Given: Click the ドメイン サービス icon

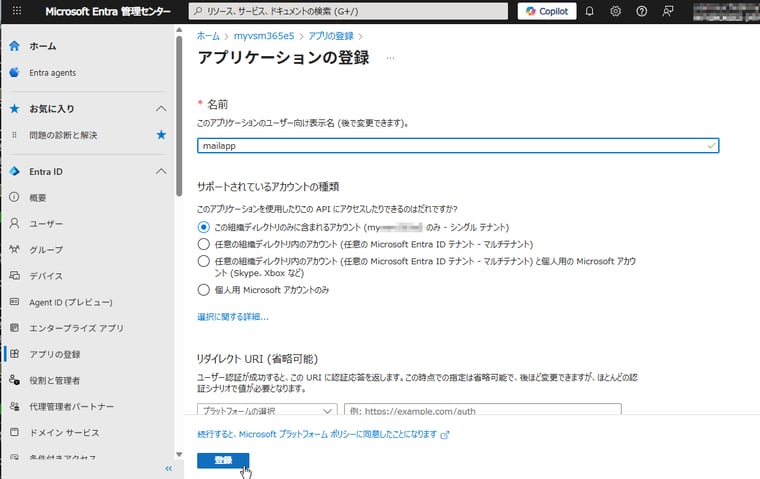Looking at the screenshot, I should point(15,432).
